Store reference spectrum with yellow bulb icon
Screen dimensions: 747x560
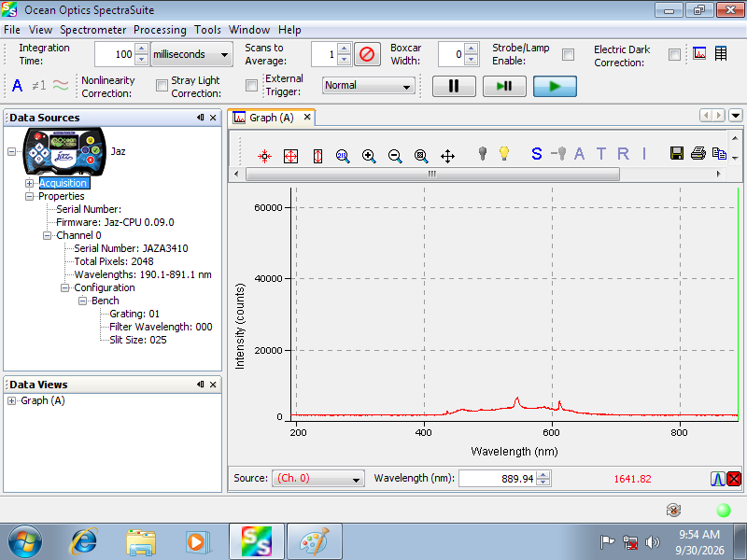point(504,153)
